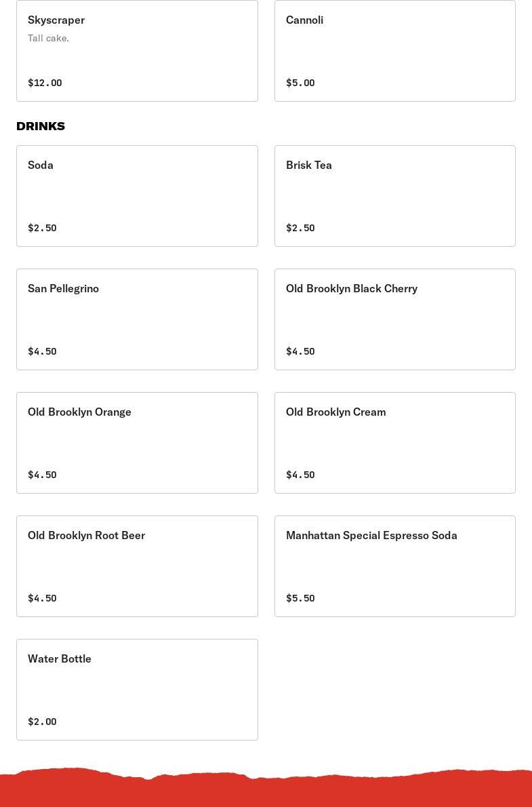Click the $4.50 San Pellegrino price
532x807 pixels.
42,351
